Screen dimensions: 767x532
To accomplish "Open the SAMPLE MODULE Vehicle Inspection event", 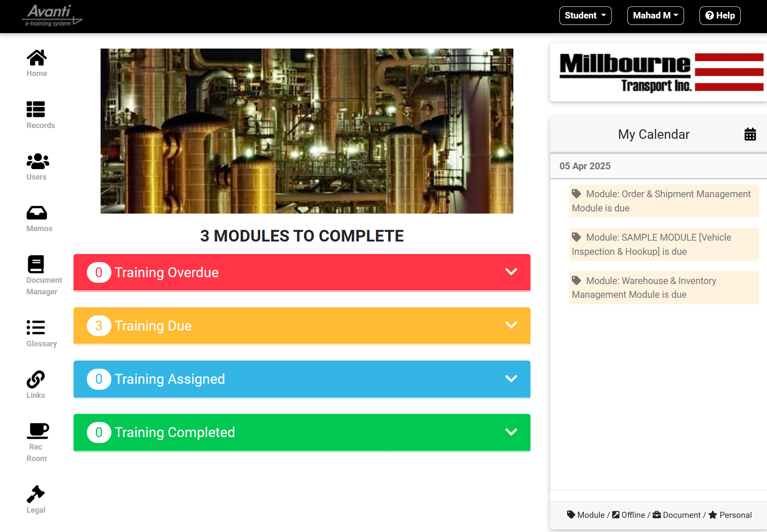I will 664,245.
